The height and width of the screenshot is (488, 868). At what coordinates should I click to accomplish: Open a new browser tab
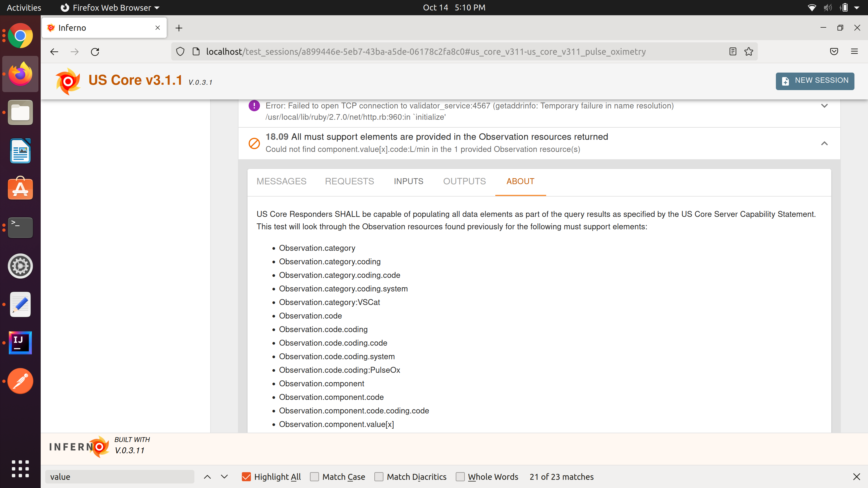click(179, 28)
